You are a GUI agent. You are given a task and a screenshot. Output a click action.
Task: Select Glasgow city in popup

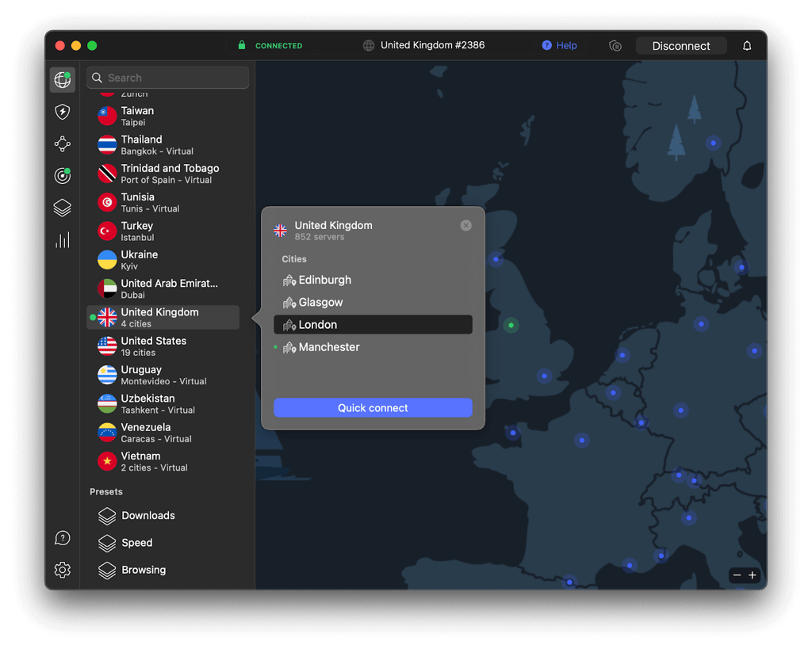(373, 302)
